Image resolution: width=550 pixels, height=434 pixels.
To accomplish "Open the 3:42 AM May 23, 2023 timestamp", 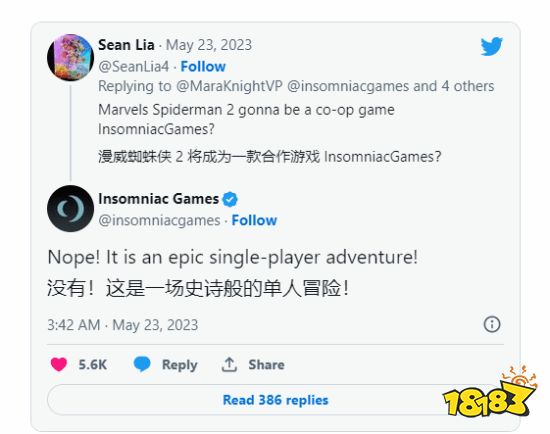I will (x=122, y=325).
